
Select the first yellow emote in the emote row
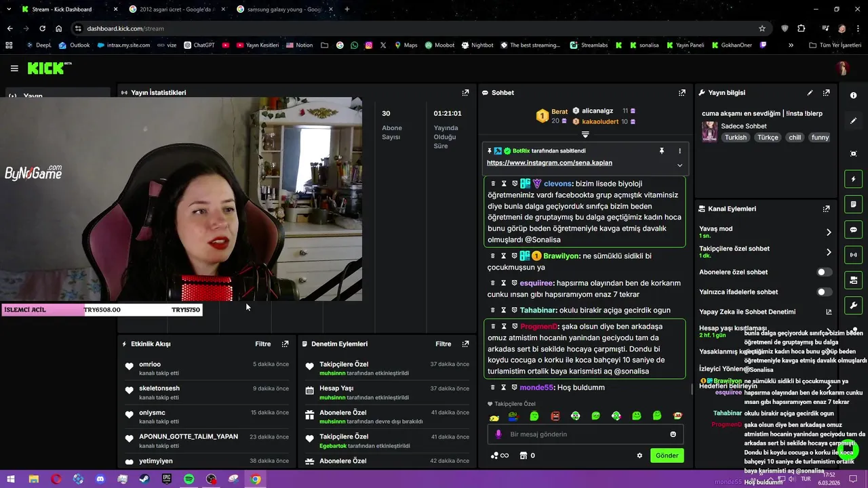(x=494, y=416)
